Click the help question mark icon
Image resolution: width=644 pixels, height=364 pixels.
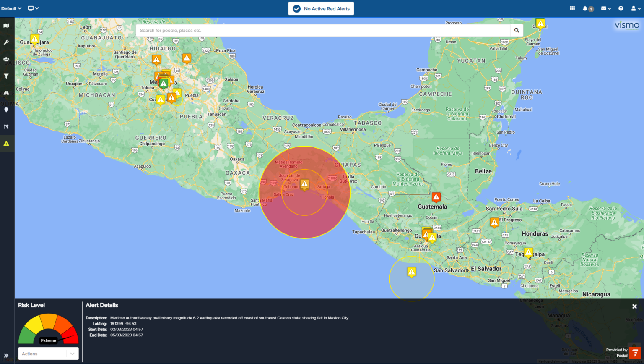(621, 8)
